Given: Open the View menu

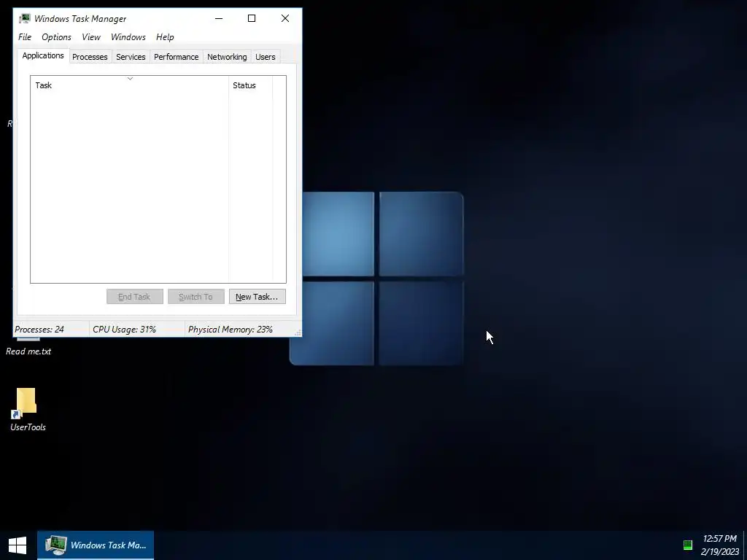Looking at the screenshot, I should 90,37.
